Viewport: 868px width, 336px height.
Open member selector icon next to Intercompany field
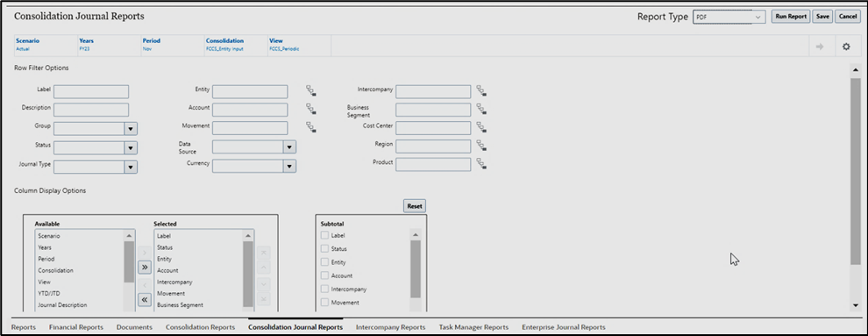(x=481, y=90)
